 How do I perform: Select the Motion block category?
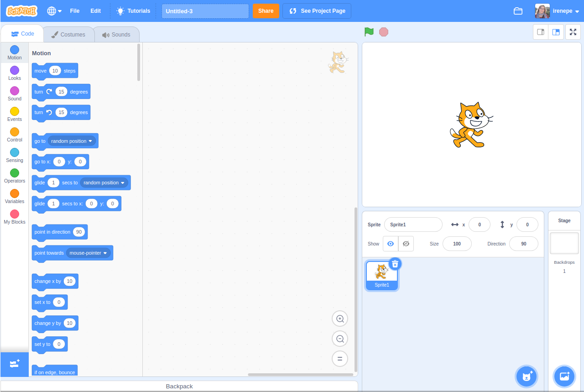(x=15, y=52)
